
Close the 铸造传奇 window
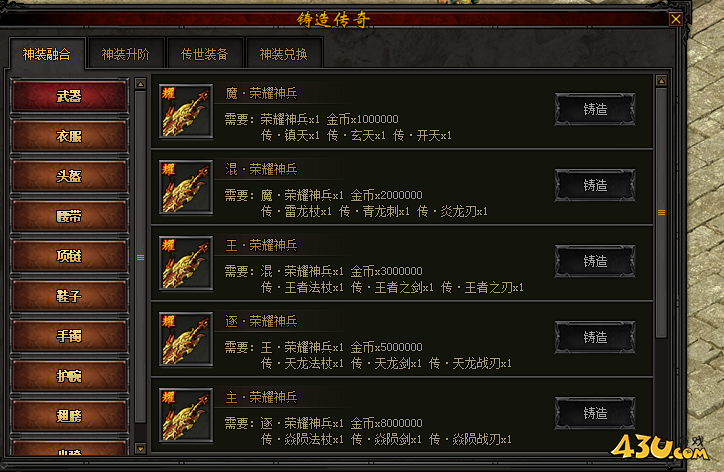tap(676, 19)
